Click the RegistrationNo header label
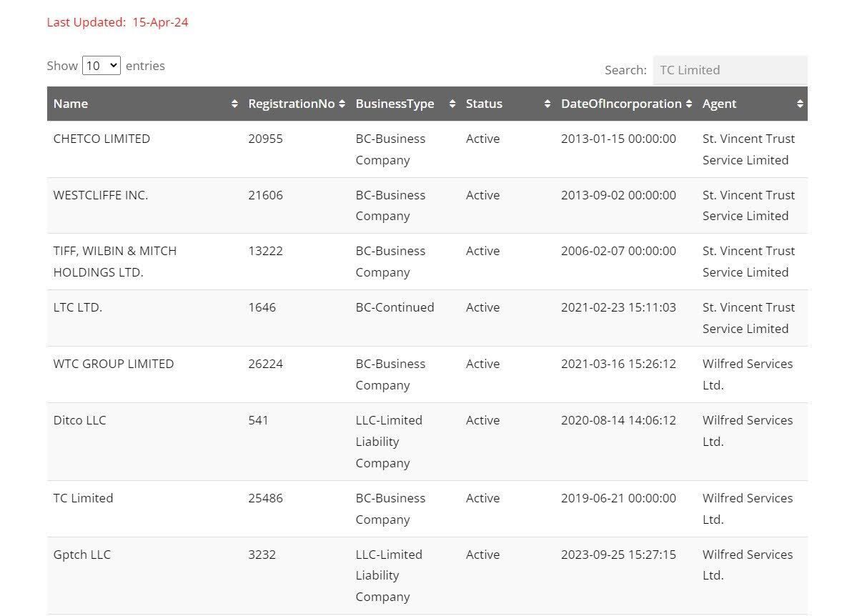This screenshot has width=842, height=616. (x=292, y=104)
